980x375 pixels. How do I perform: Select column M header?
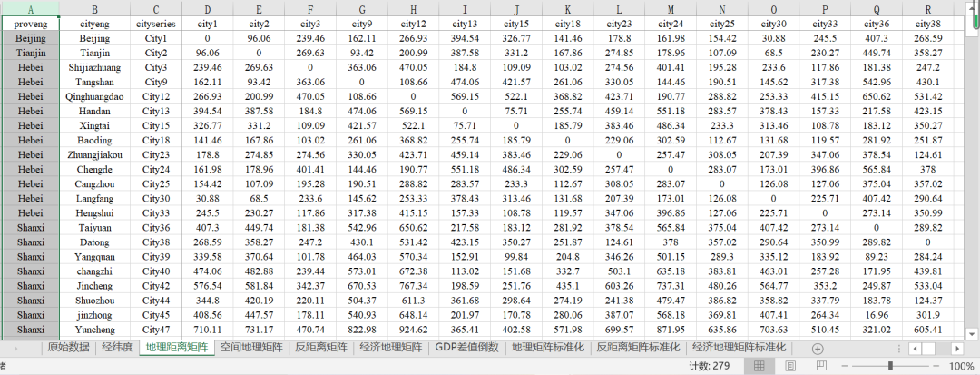pyautogui.click(x=671, y=9)
